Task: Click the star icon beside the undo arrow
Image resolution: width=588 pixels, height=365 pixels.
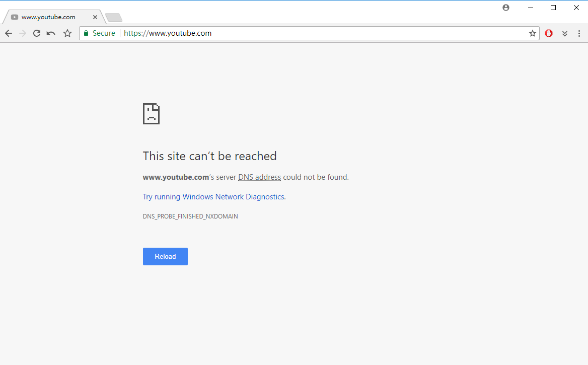Action: coord(67,33)
